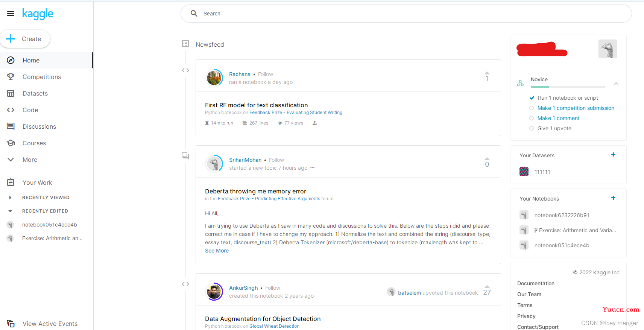Open the more options dots on SrihariMohan's post
The height and width of the screenshot is (330, 644).
pyautogui.click(x=312, y=168)
